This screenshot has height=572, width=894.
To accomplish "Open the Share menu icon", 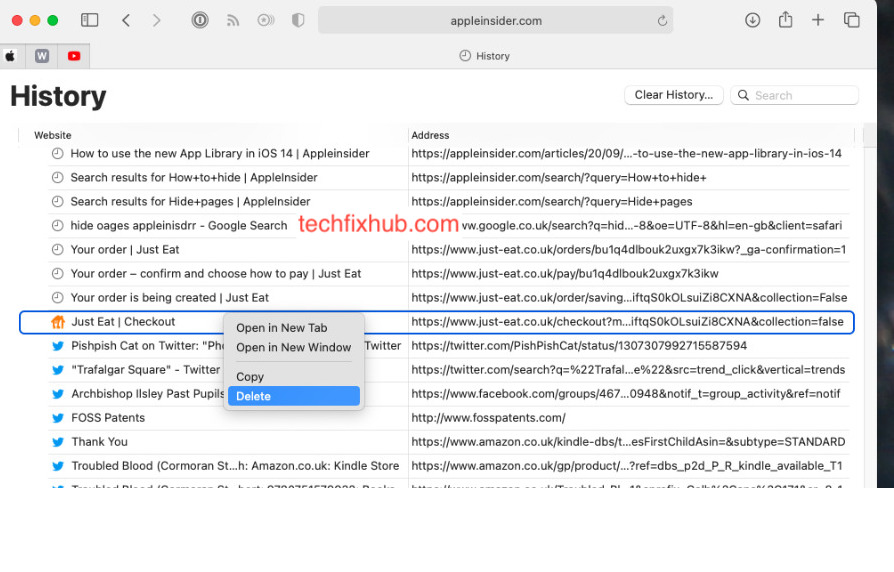I will click(x=785, y=20).
